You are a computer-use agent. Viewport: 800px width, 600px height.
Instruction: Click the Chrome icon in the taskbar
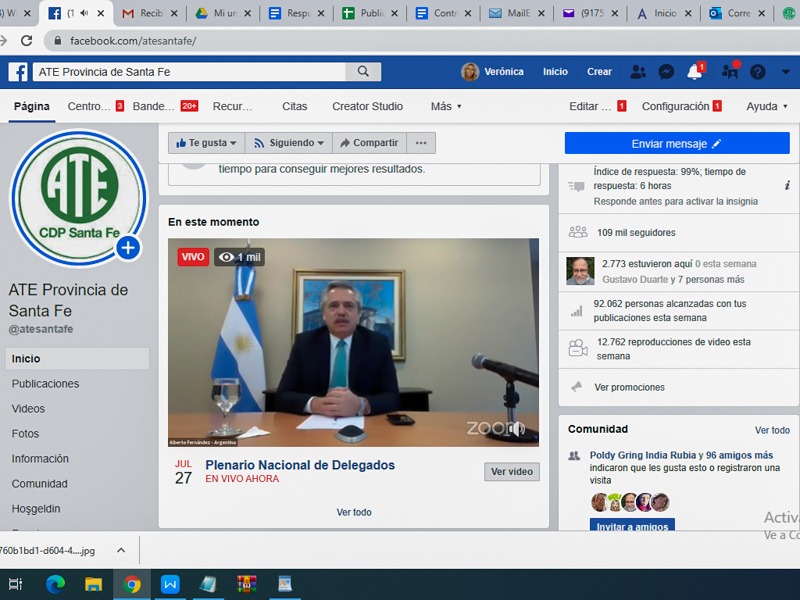(132, 584)
